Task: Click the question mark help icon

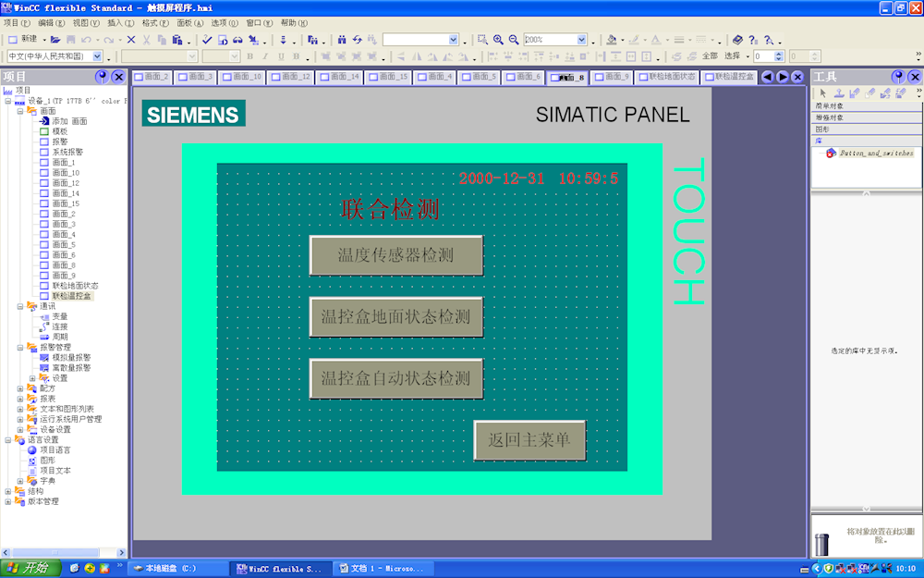Action: tap(753, 40)
